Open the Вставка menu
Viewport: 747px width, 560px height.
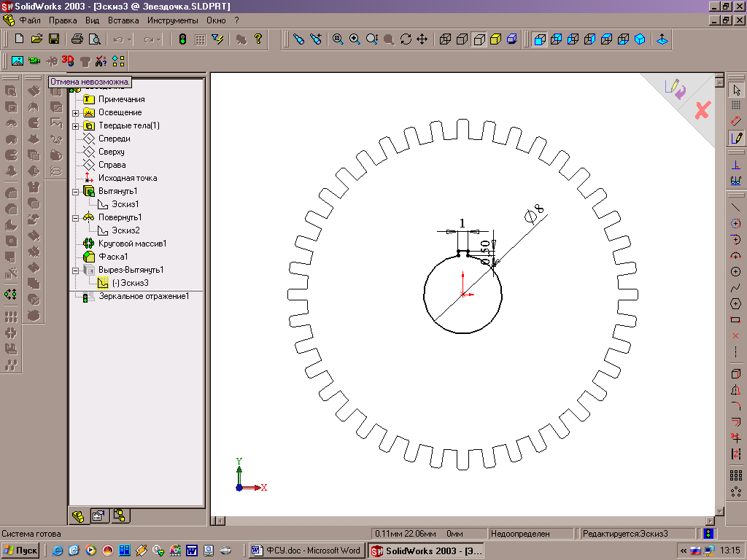pyautogui.click(x=123, y=20)
